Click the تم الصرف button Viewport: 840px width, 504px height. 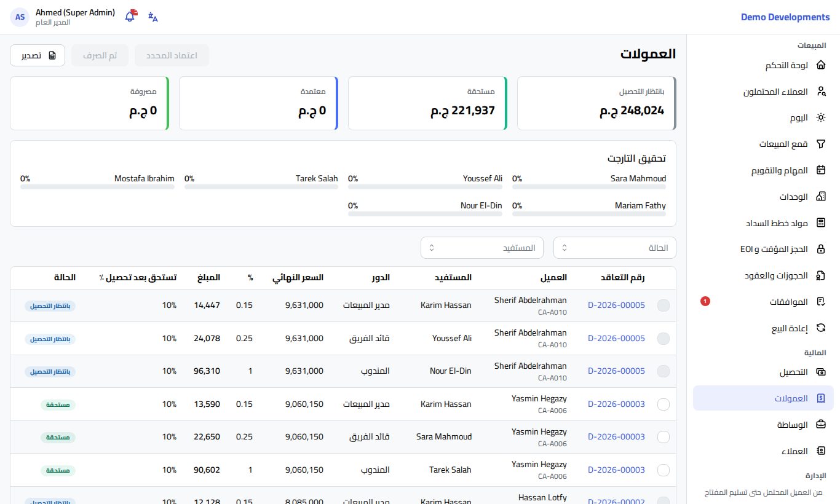coord(100,55)
